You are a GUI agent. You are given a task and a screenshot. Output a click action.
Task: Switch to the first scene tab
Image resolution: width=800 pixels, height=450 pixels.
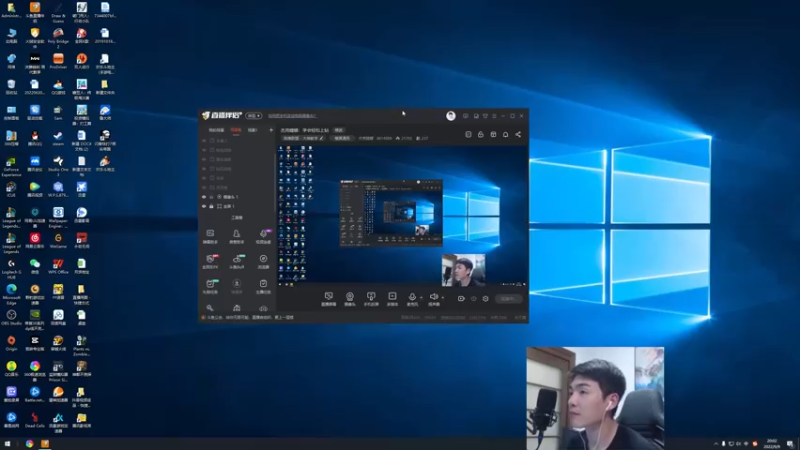216,130
